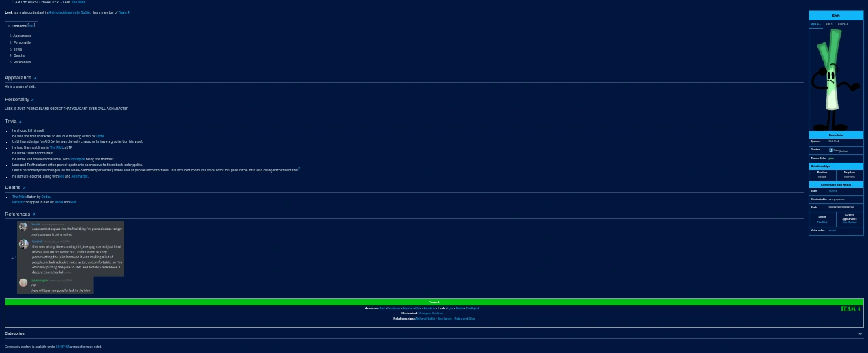868x353 pixels.
Task: Hide the Contents table via hide link
Action: (31, 25)
